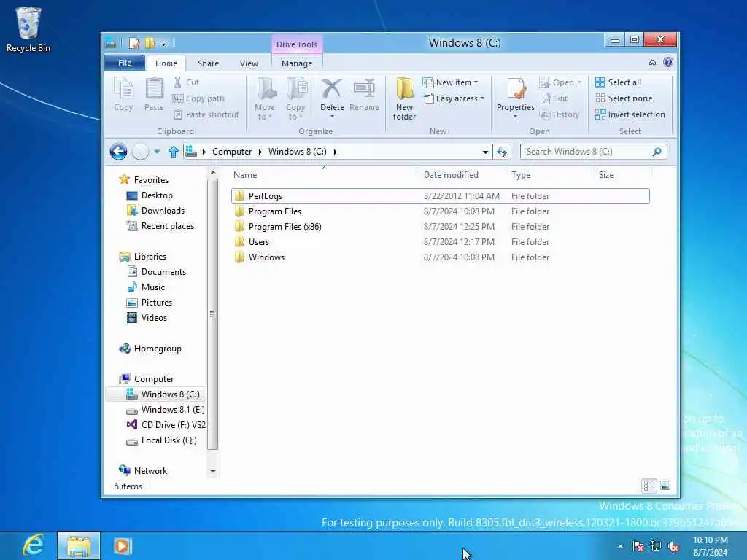Switch to the Share ribbon tab

pos(208,63)
